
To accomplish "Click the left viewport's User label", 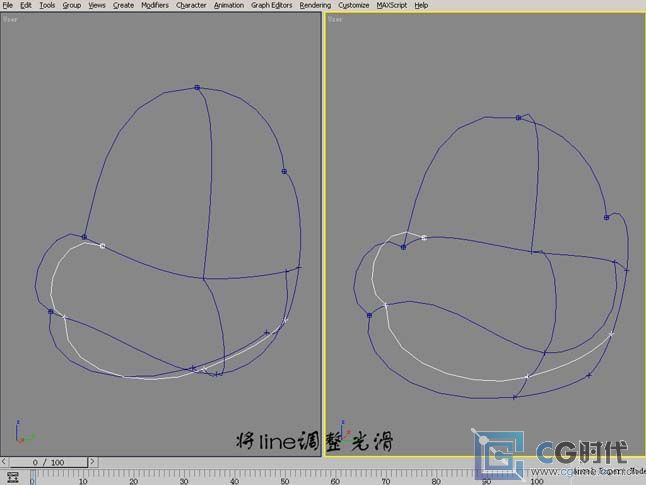I will (x=11, y=18).
